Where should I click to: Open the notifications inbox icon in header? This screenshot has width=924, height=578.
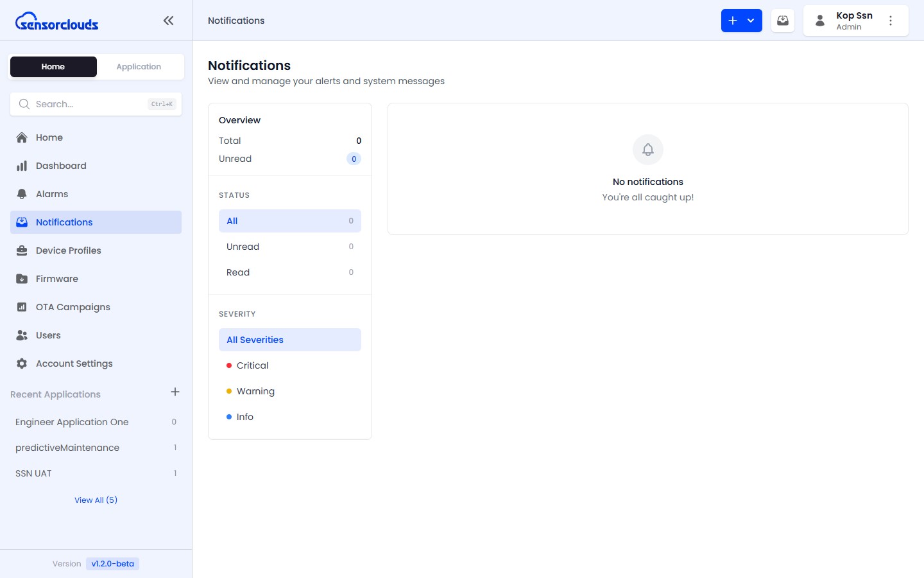click(782, 21)
